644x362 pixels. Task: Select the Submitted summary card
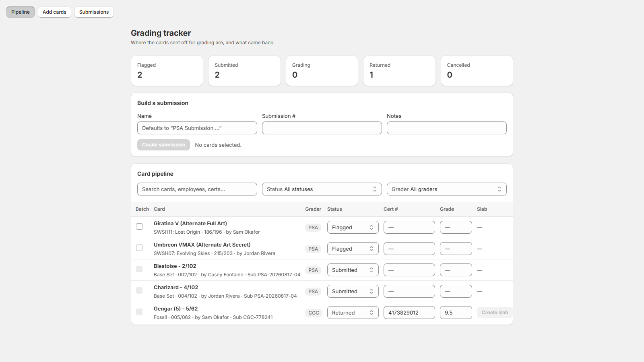coord(244,71)
